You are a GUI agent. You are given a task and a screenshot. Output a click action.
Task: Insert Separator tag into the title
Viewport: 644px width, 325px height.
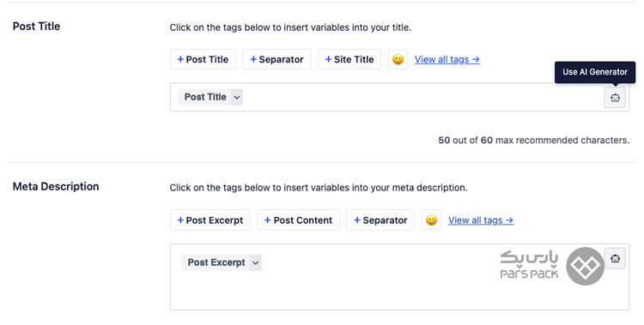tap(276, 59)
